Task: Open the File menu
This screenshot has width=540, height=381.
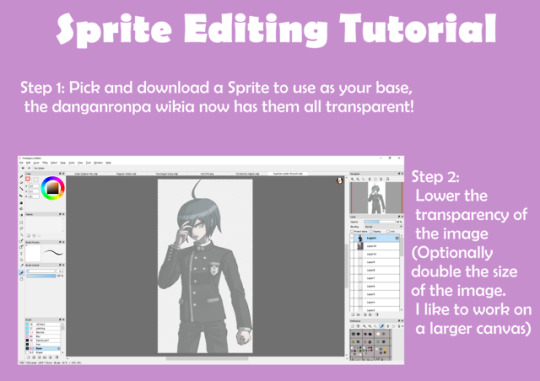Action: click(x=21, y=163)
